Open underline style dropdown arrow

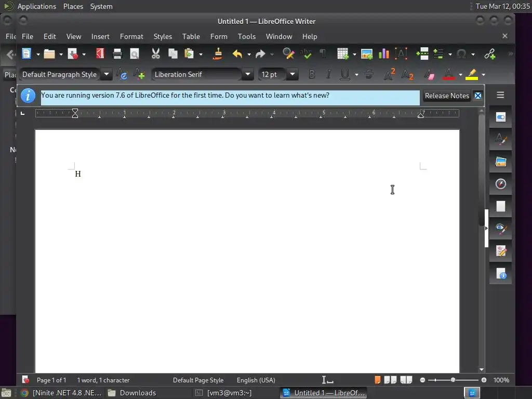coord(356,75)
